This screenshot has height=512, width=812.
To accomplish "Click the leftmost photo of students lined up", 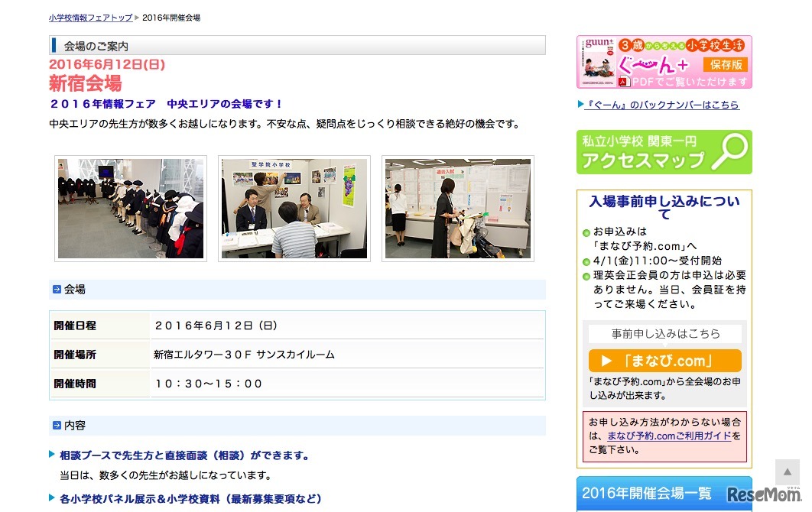I will [130, 207].
